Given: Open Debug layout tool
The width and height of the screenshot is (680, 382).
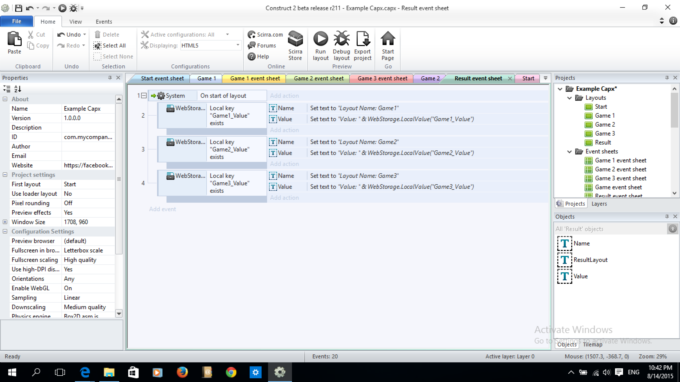Looking at the screenshot, I should coord(341,46).
